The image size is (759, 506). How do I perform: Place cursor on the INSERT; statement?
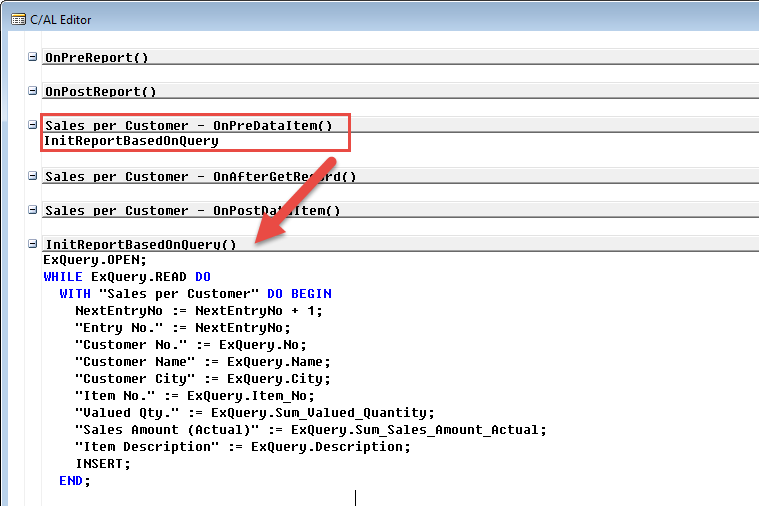pyautogui.click(x=103, y=464)
